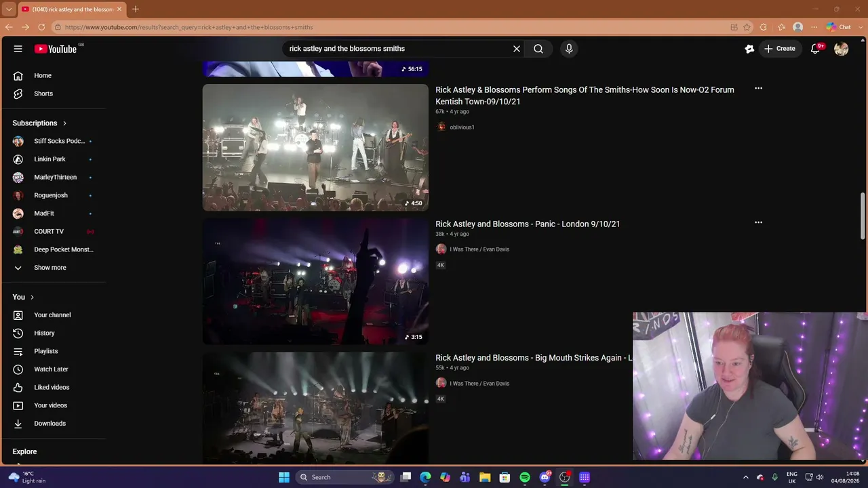Viewport: 868px width, 488px height.
Task: Open the How Soon Is Now video title
Action: (585, 96)
